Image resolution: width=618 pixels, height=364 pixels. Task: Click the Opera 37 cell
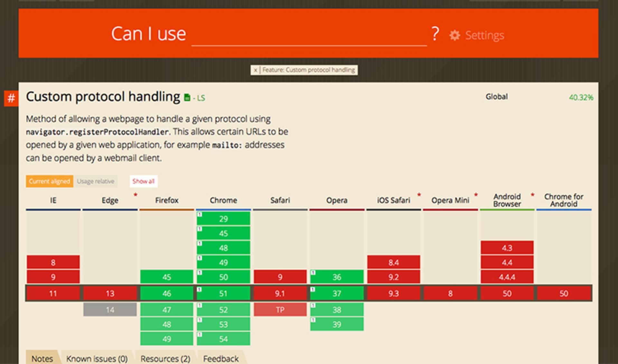point(337,293)
